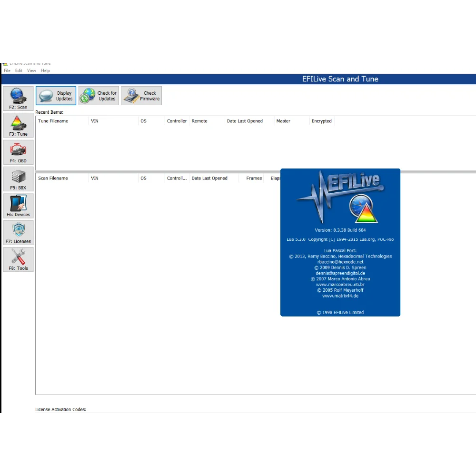Click the Encrypted column header

(x=321, y=121)
